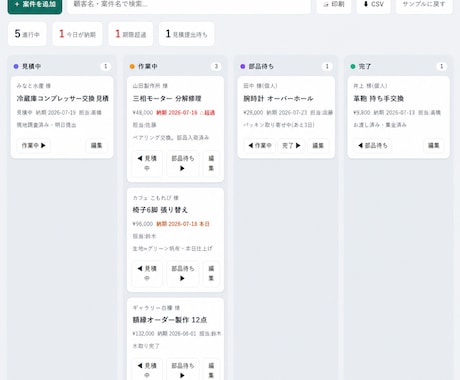Move 三相モーター 分解修理 to 部品待ち

tap(183, 163)
